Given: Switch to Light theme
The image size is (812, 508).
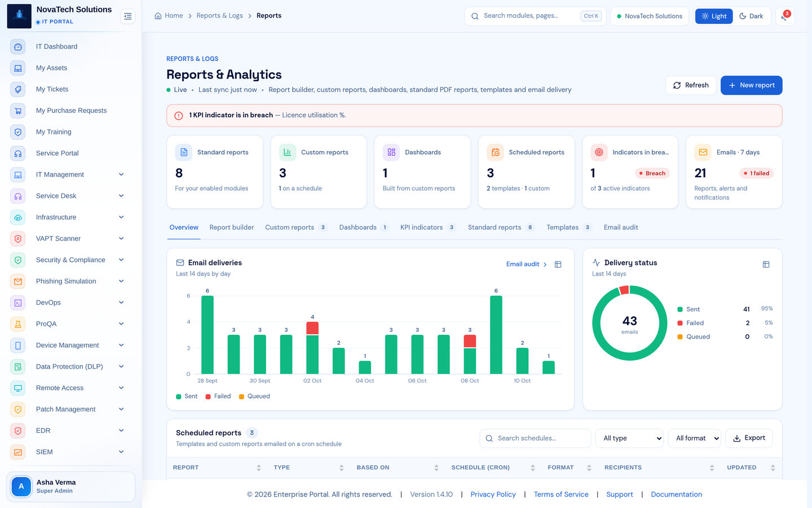Looking at the screenshot, I should pyautogui.click(x=714, y=16).
